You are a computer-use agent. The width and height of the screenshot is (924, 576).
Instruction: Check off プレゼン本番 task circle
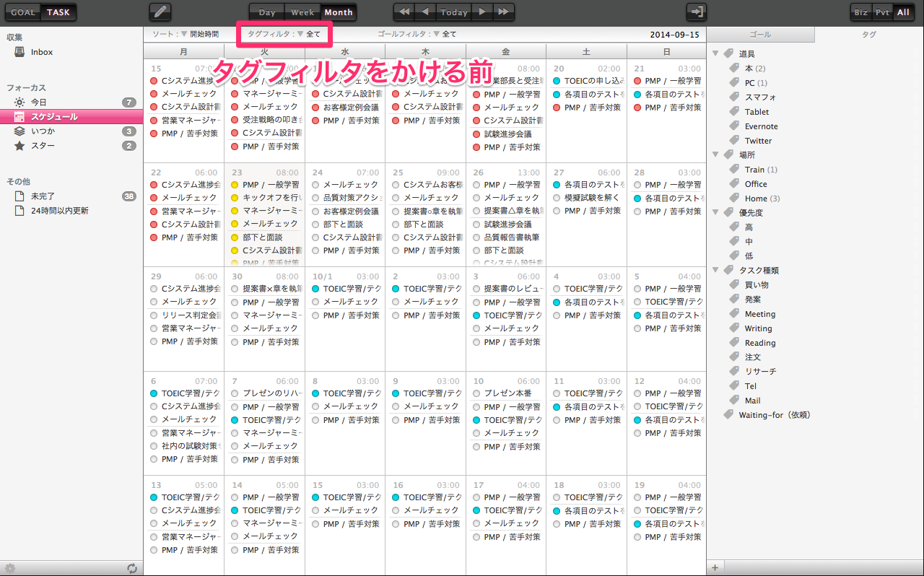click(x=476, y=393)
